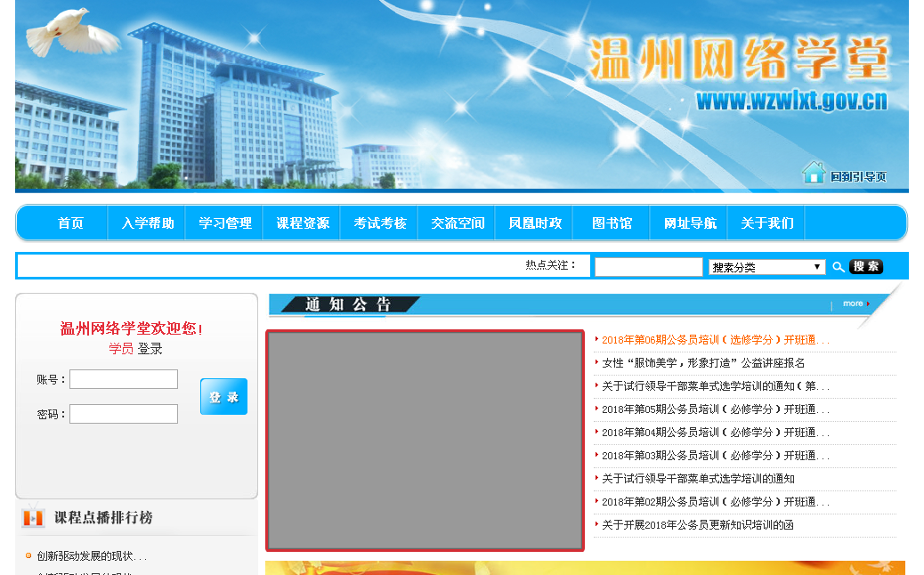Open the 搜索分类 dropdown
Viewport: 924px width, 575px height.
tap(766, 267)
